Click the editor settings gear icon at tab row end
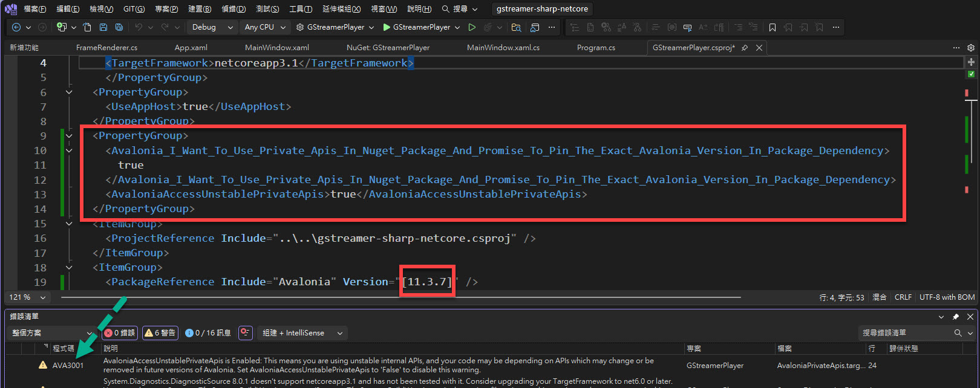The height and width of the screenshot is (388, 980). pyautogui.click(x=971, y=48)
